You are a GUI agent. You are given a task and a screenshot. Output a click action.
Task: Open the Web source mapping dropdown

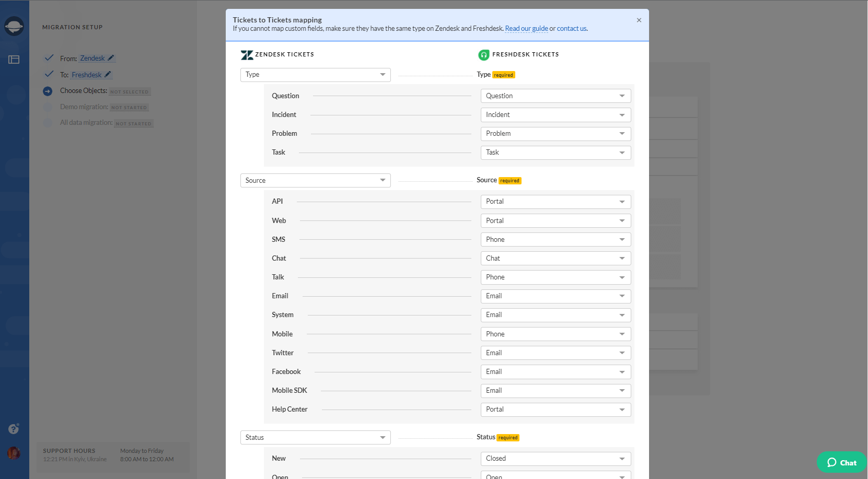(556, 220)
